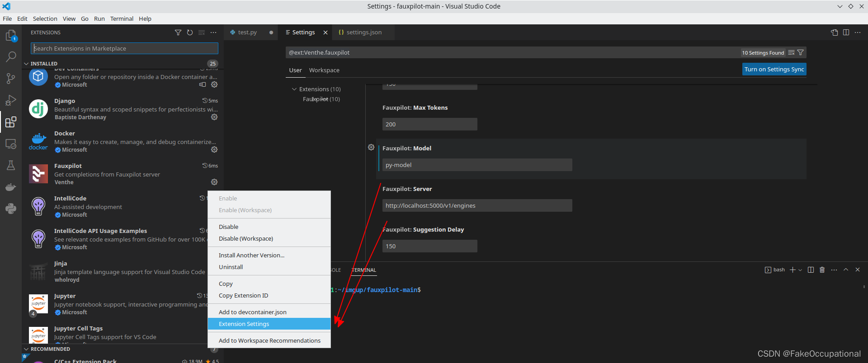This screenshot has height=363, width=868.
Task: Choose Add to Workspace Recommendations
Action: 269,340
